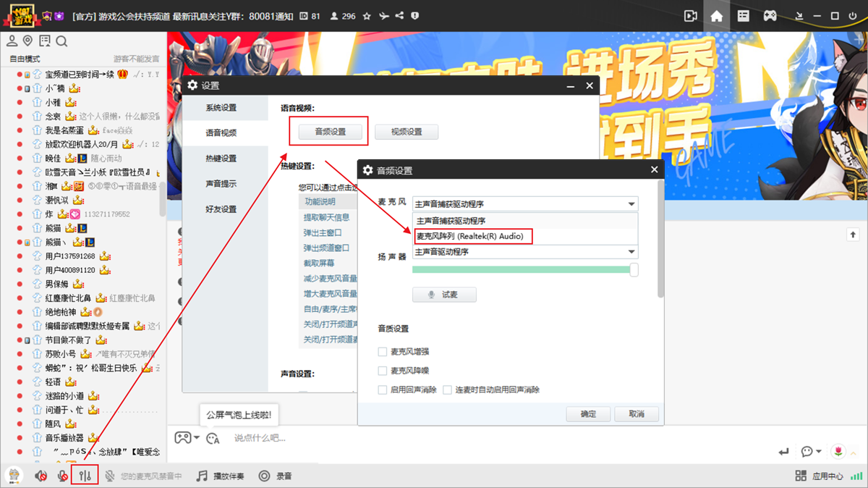868x488 pixels.
Task: Enable the 启用回声消除 checkbox
Action: [x=381, y=389]
